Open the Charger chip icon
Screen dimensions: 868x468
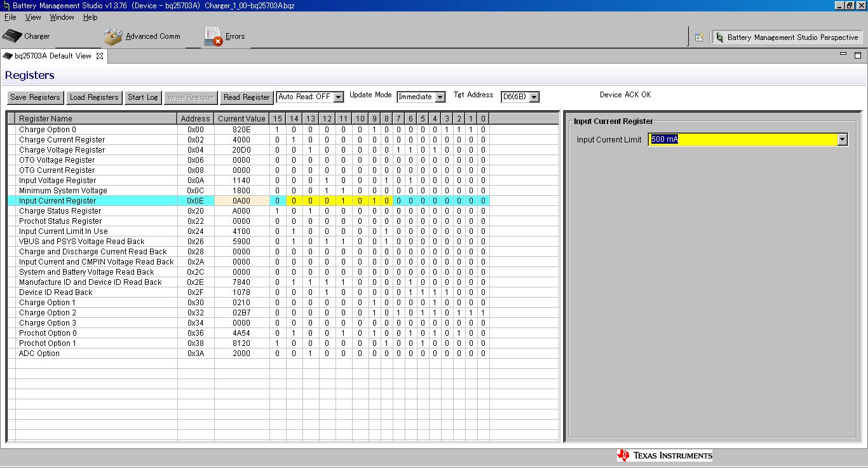[x=12, y=36]
